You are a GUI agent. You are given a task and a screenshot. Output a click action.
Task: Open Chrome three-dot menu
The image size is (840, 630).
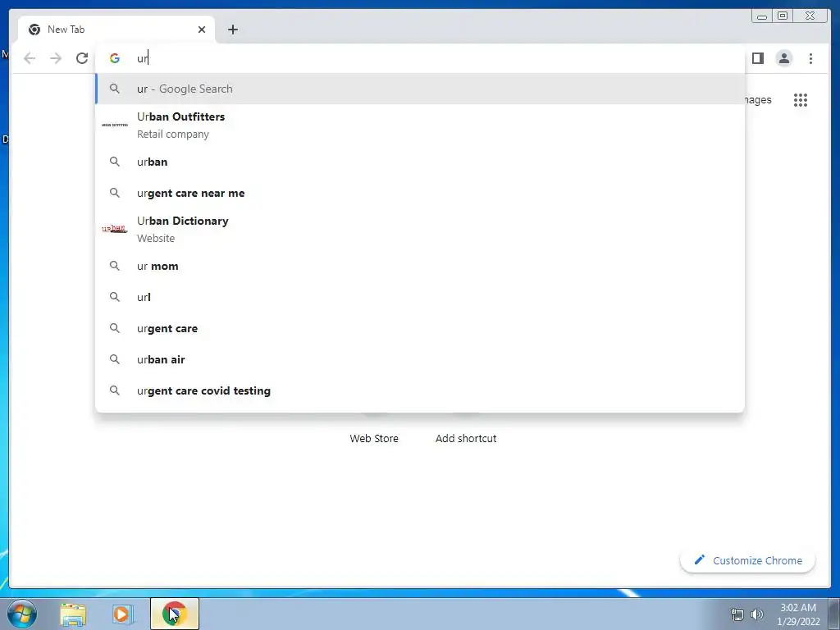tap(810, 58)
